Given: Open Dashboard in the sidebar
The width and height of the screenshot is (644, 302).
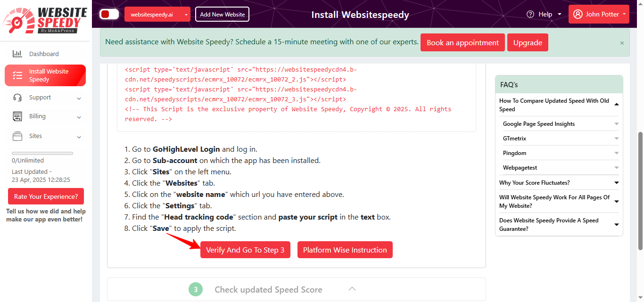Looking at the screenshot, I should click(45, 54).
